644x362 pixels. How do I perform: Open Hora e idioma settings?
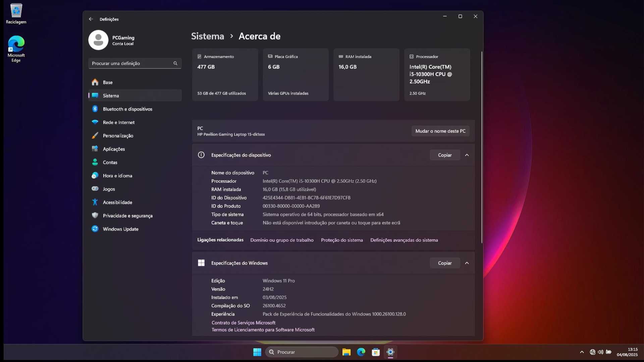(x=135, y=176)
